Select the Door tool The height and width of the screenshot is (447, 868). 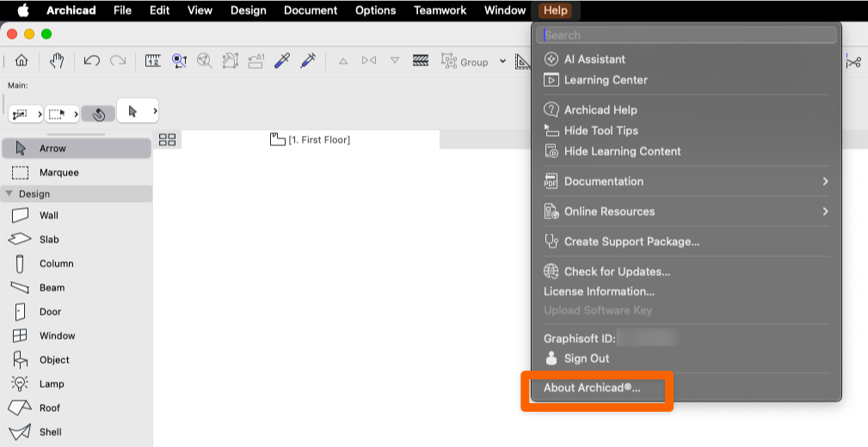point(77,311)
